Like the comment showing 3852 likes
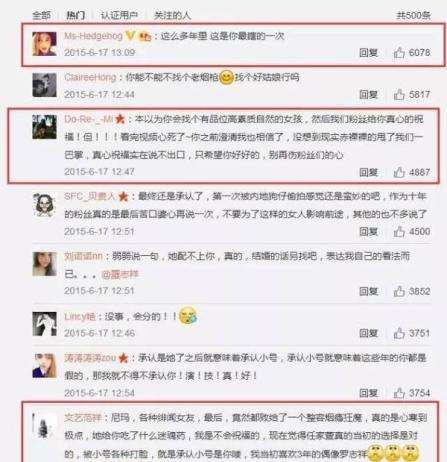This screenshot has height=462, width=447. (x=399, y=291)
